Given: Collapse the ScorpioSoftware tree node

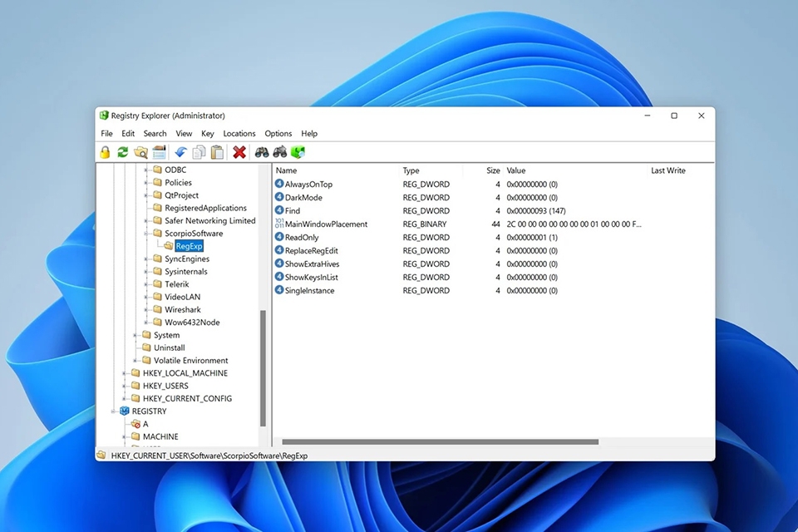Looking at the screenshot, I should pos(145,234).
